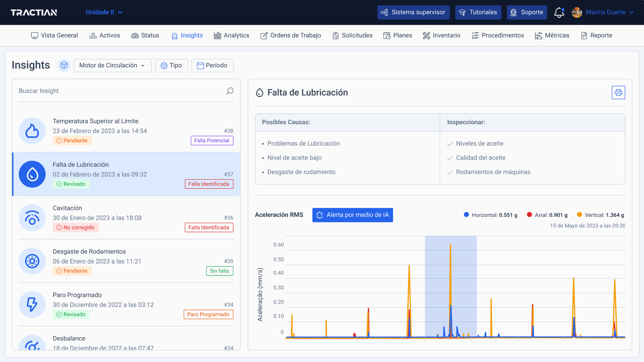The image size is (644, 362).
Task: Open the Ordens de Trabajo section
Action: click(x=290, y=35)
